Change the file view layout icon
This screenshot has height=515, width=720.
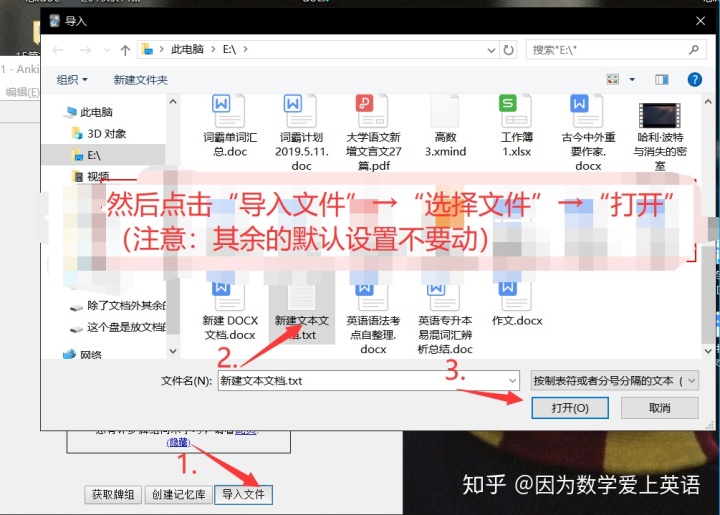click(x=613, y=79)
